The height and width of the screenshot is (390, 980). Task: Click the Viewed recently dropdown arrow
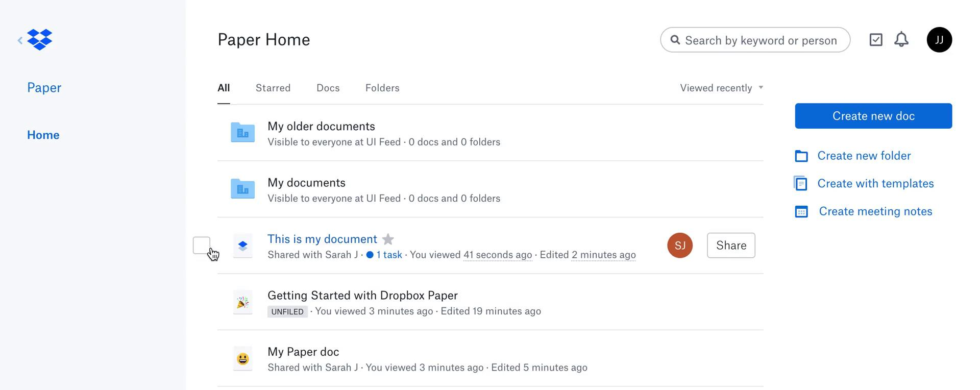pos(761,87)
